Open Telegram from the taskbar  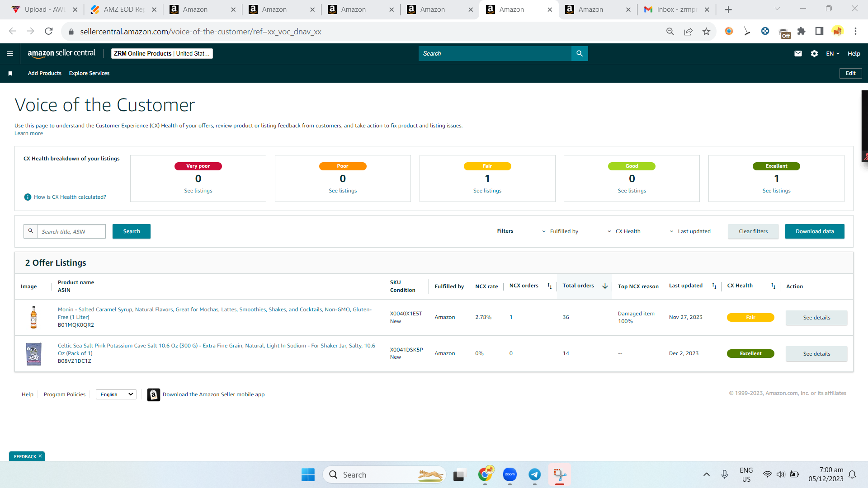(535, 474)
